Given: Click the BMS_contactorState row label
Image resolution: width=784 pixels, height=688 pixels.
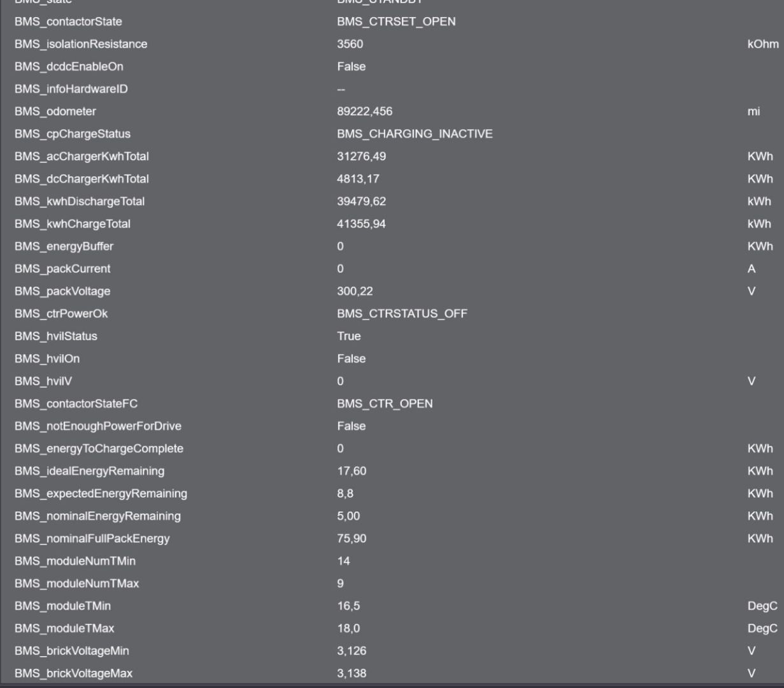Looking at the screenshot, I should pos(68,22).
